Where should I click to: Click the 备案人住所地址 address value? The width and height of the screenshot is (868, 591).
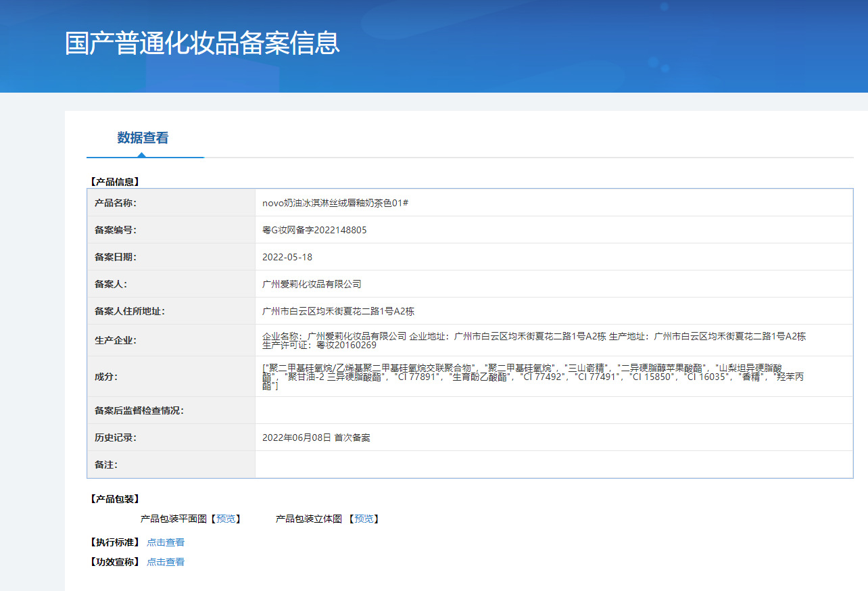pos(338,311)
